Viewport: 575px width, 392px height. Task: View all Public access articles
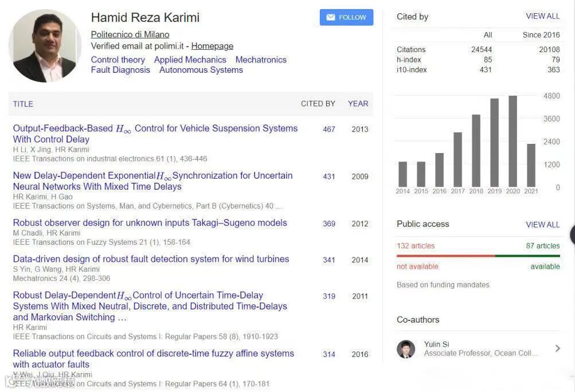click(x=542, y=225)
